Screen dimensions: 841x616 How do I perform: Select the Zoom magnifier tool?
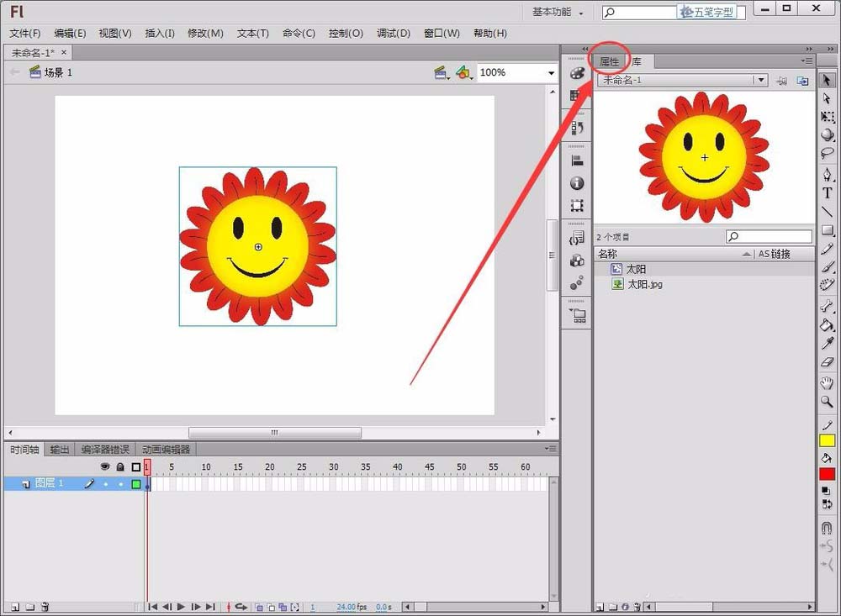[827, 402]
